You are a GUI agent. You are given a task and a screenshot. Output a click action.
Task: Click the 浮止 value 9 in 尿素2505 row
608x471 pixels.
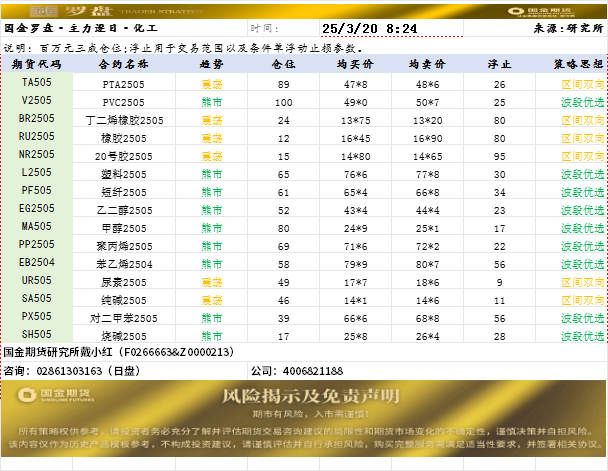(499, 282)
